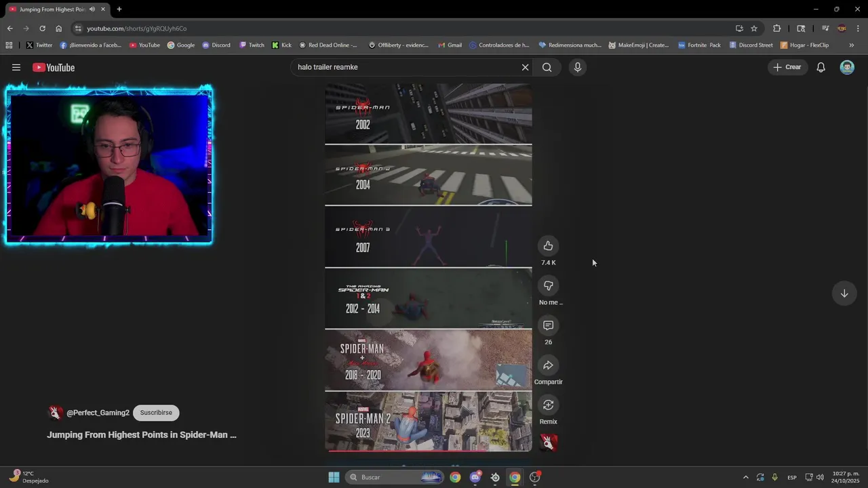
Task: Open the Chrome three-dot menu
Action: coord(859,28)
